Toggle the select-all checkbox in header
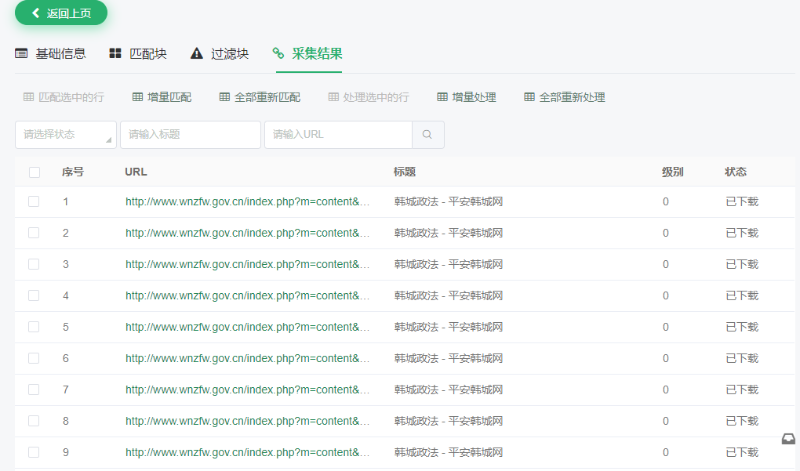Screen dimensions: 800x471 click(34, 172)
